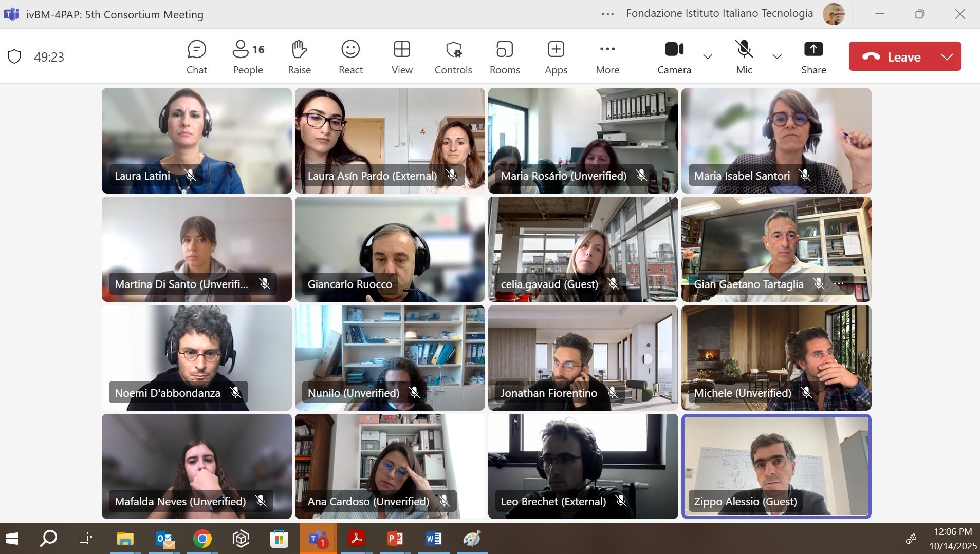The height and width of the screenshot is (554, 980).
Task: Expand the Mic options chevron
Action: 777,56
